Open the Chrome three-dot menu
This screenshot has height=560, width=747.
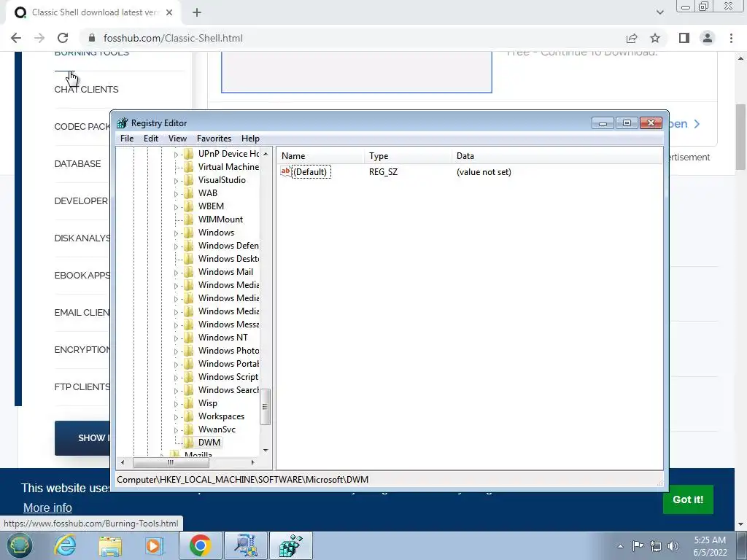[731, 38]
